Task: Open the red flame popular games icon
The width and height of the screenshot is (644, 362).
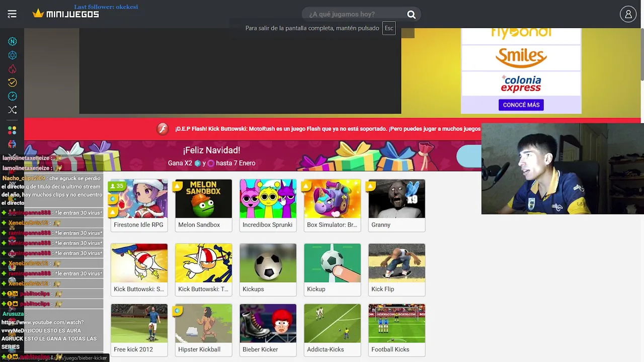Action: 13,69
